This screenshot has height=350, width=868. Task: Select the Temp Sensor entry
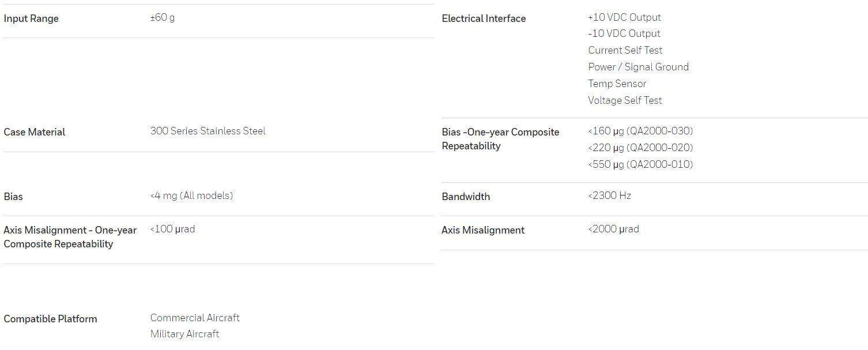click(617, 84)
